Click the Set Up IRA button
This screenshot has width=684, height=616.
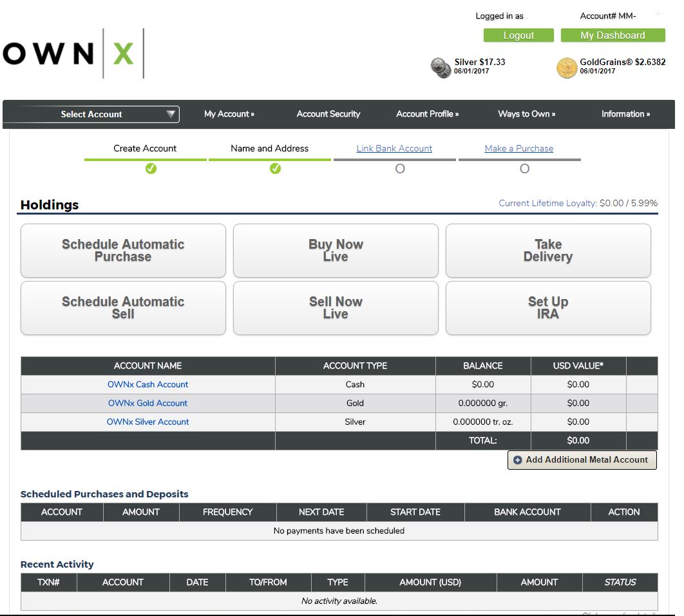click(x=548, y=308)
